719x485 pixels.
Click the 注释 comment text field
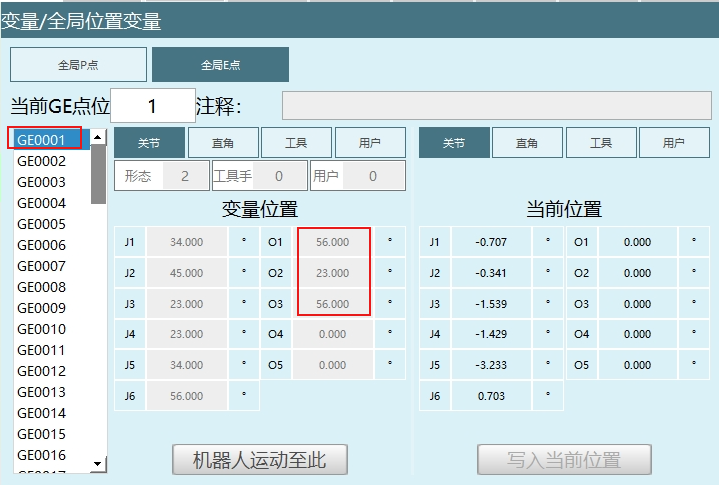pos(494,106)
